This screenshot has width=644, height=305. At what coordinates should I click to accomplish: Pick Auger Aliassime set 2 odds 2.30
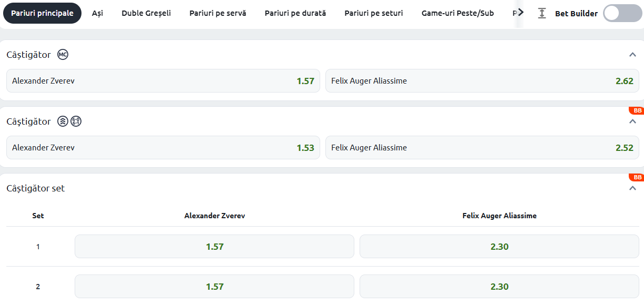coord(499,287)
